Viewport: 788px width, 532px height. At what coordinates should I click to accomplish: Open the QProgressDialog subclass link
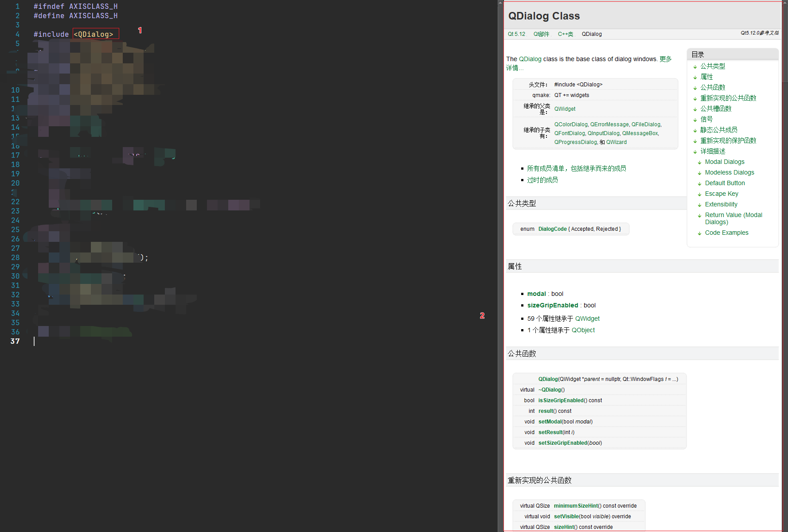click(x=576, y=142)
